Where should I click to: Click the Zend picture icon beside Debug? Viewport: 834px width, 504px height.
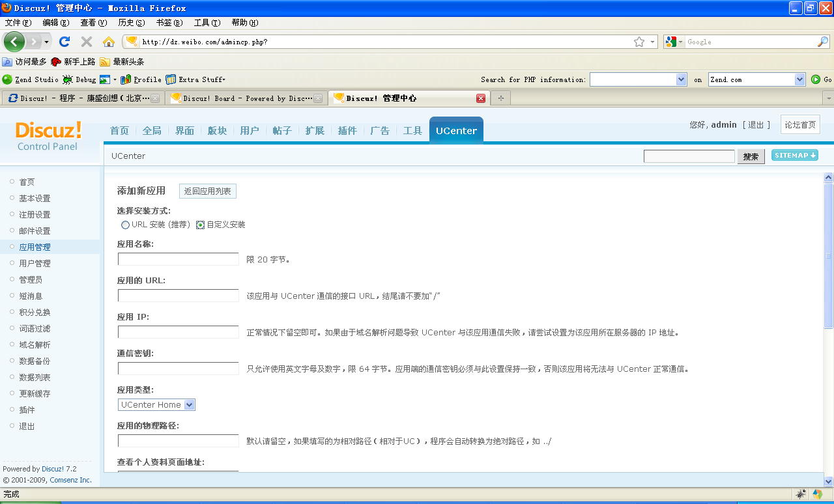tap(105, 79)
